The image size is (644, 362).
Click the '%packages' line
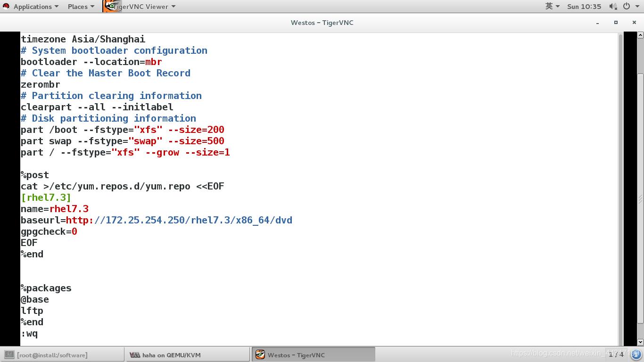click(x=46, y=288)
